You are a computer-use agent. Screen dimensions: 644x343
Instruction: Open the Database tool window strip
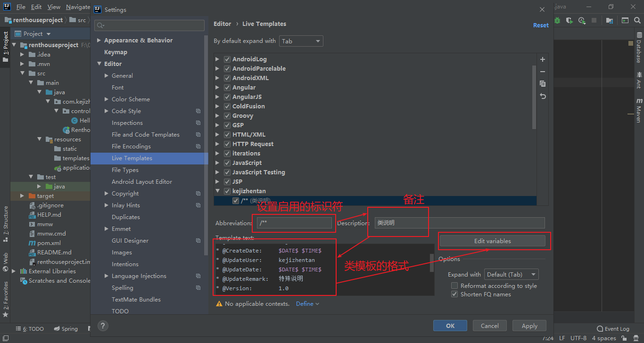pos(639,48)
